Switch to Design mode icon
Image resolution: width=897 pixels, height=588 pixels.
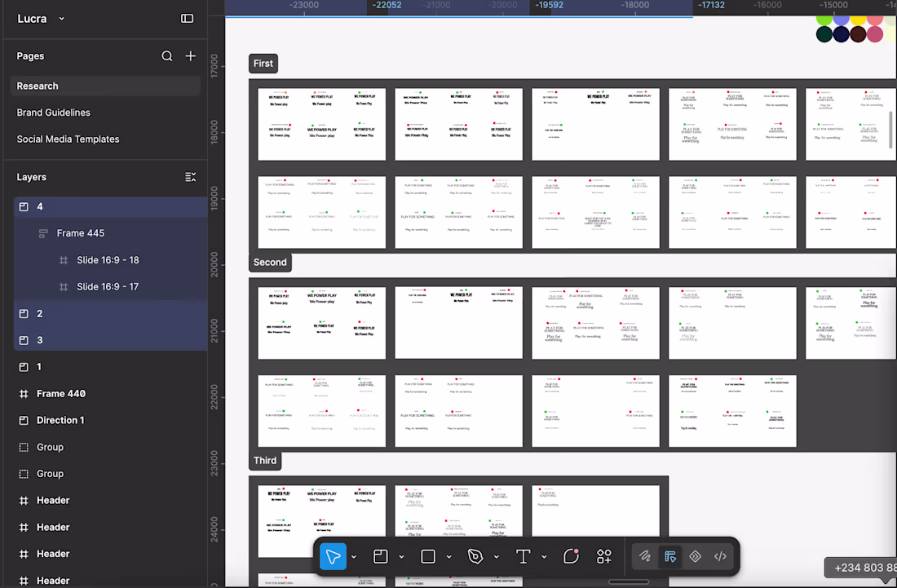point(670,556)
